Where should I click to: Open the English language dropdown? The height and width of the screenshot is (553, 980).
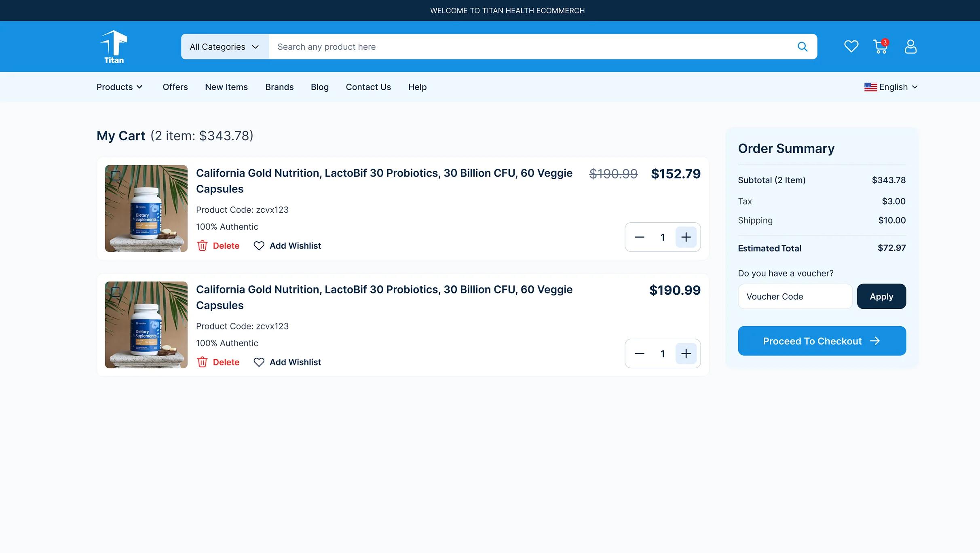[x=891, y=87]
